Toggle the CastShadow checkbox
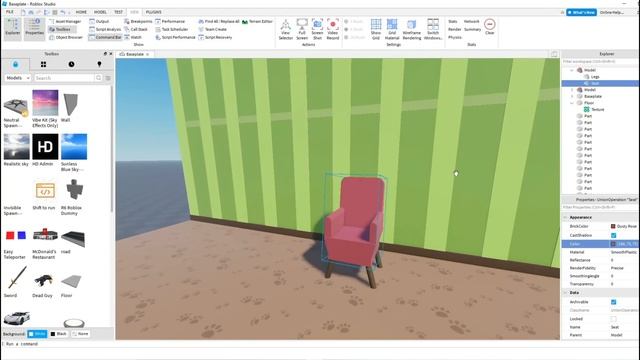 coord(613,236)
